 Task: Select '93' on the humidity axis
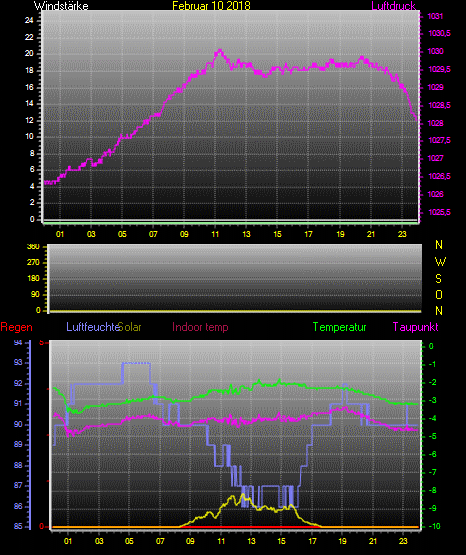[x=18, y=362]
